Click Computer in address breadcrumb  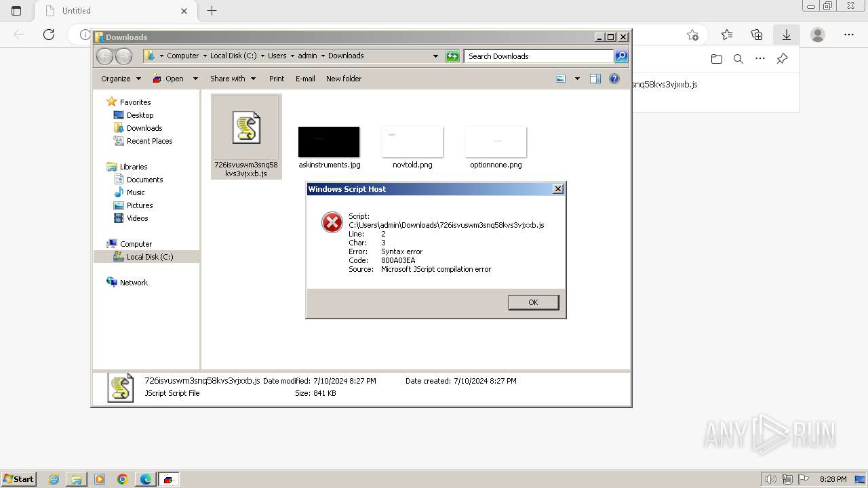pos(183,56)
